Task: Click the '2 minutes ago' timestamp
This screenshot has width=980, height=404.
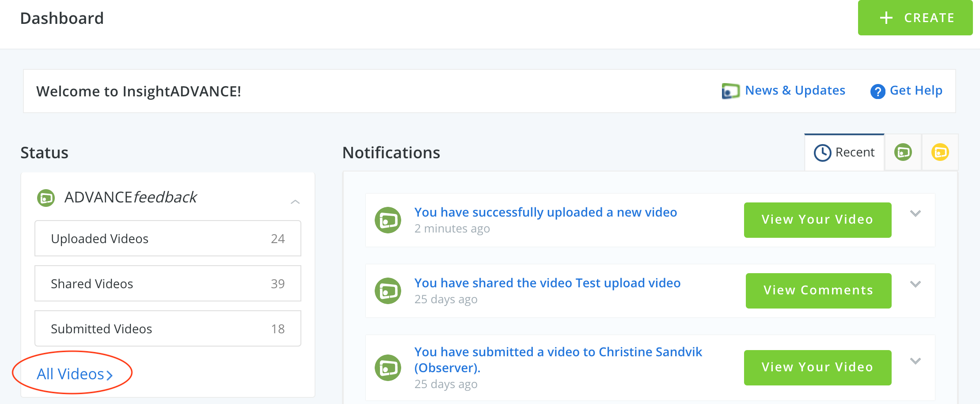Action: point(452,229)
